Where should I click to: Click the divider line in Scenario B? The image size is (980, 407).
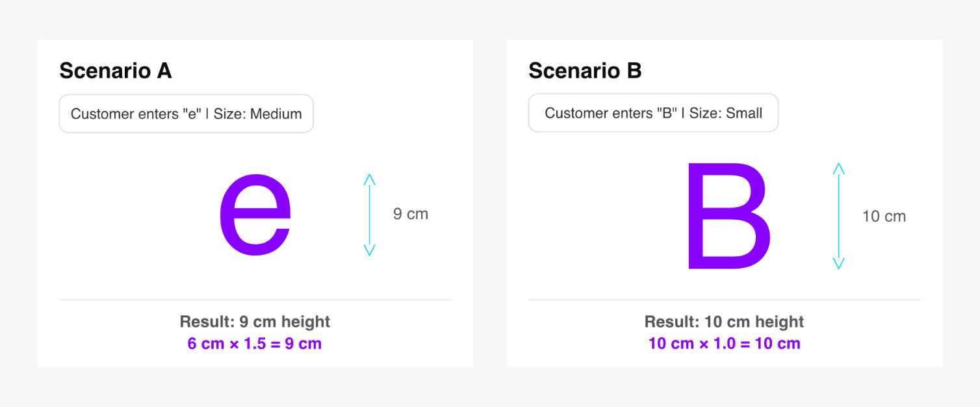(724, 300)
